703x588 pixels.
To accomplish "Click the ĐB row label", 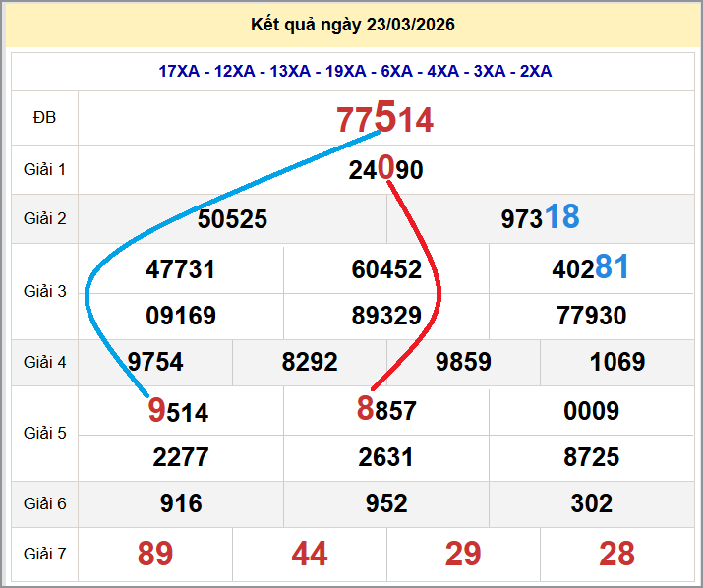I will point(44,118).
